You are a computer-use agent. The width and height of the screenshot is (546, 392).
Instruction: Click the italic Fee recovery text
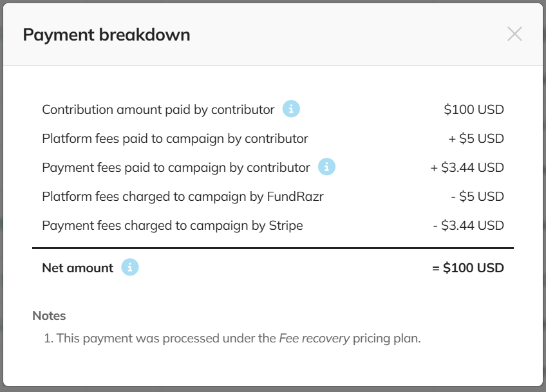point(314,338)
